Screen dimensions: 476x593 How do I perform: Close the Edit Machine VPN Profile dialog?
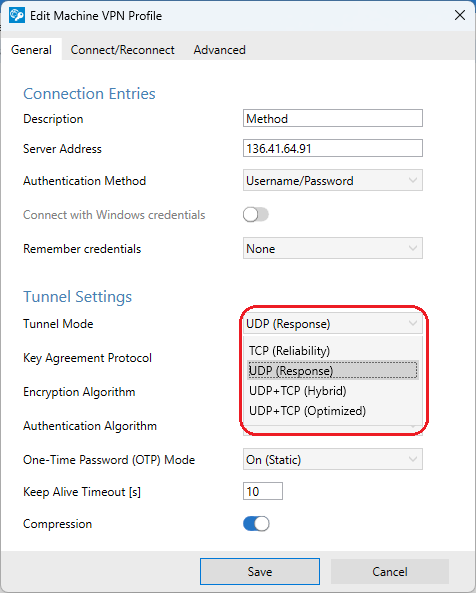pos(460,16)
